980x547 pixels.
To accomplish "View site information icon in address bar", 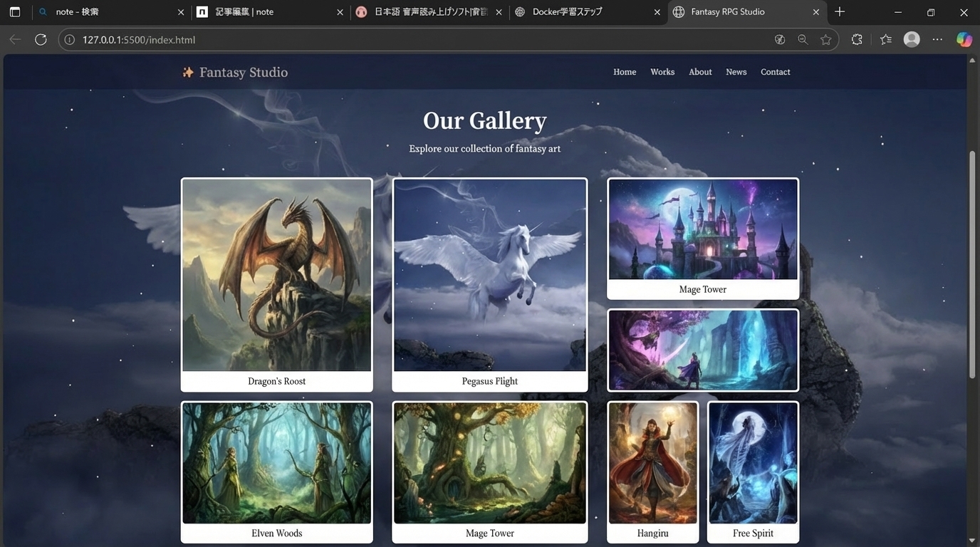I will [70, 40].
